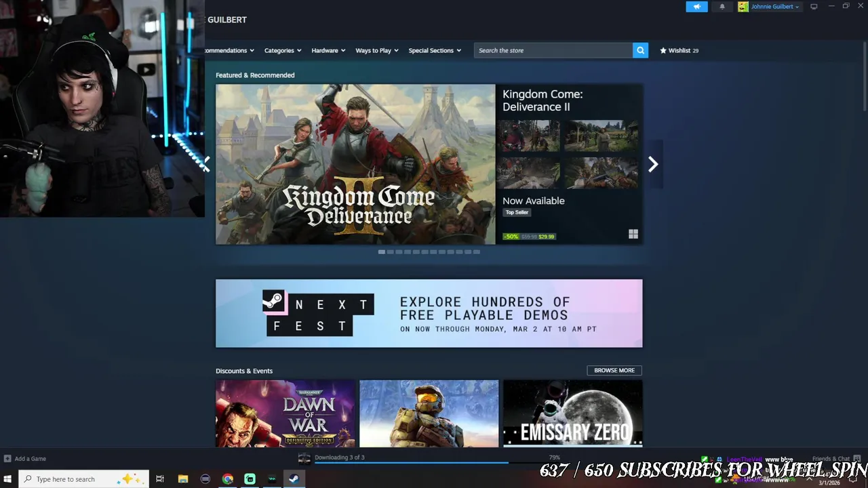Click the downloading game thumbnail icon
Screen dimensions: 868x488
[x=304, y=459]
